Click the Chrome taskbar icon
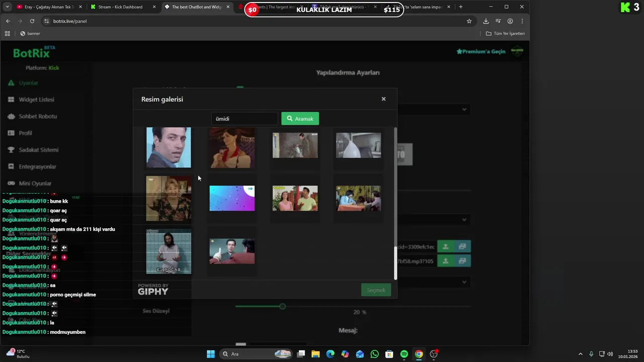This screenshot has width=644, height=362. 419,354
